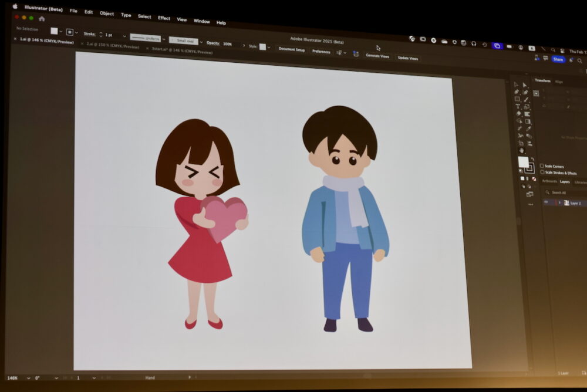Click the blue Share button
The height and width of the screenshot is (392, 587).
point(558,59)
